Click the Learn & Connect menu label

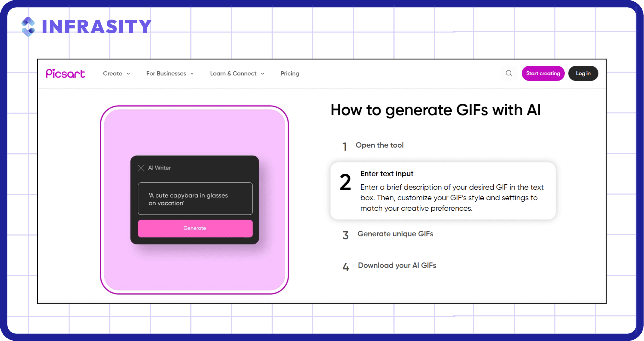pos(233,74)
